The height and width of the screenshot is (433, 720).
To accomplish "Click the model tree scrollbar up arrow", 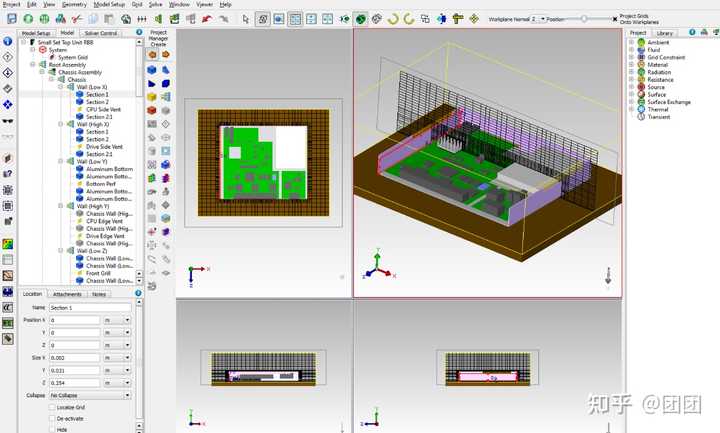I will click(139, 42).
